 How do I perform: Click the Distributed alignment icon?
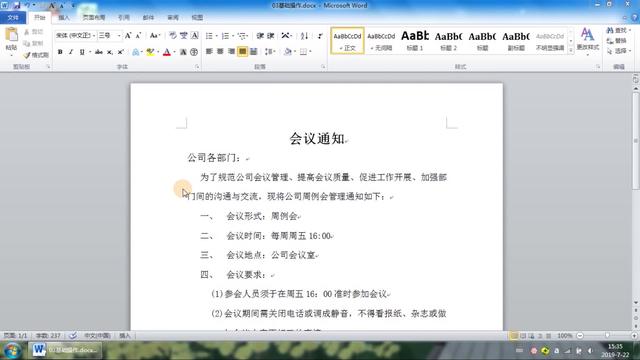click(x=253, y=51)
